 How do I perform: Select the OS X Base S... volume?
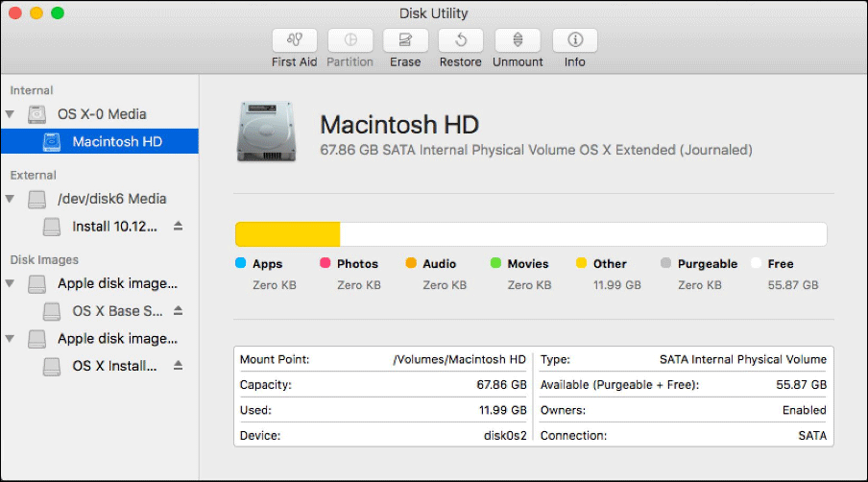point(117,311)
